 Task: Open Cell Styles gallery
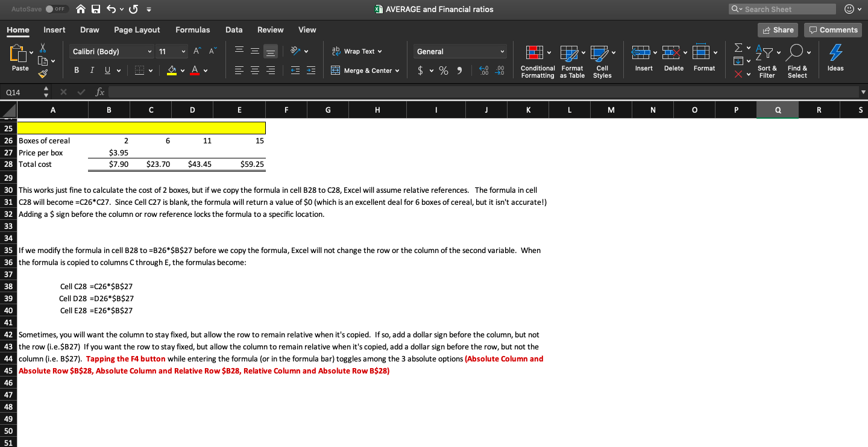(600, 53)
